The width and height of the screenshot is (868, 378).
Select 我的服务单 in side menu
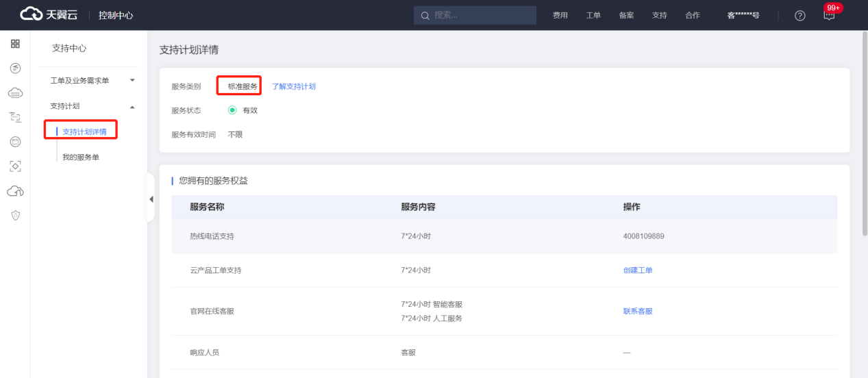pyautogui.click(x=81, y=157)
